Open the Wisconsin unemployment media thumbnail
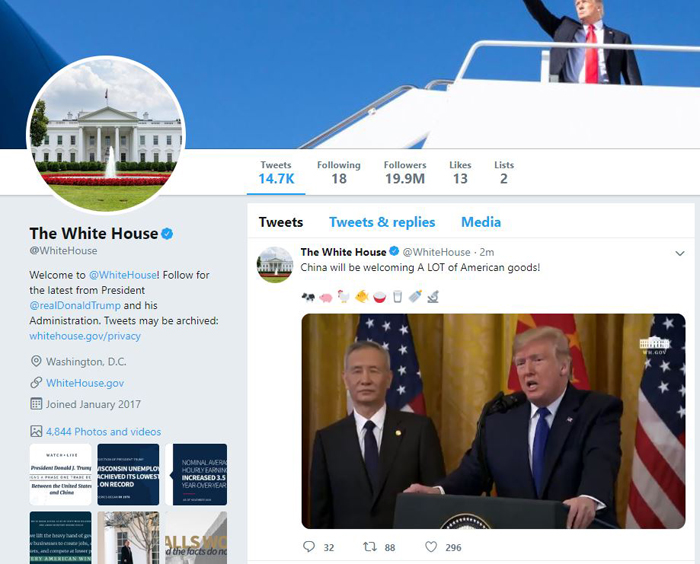This screenshot has height=564, width=700. point(128,474)
